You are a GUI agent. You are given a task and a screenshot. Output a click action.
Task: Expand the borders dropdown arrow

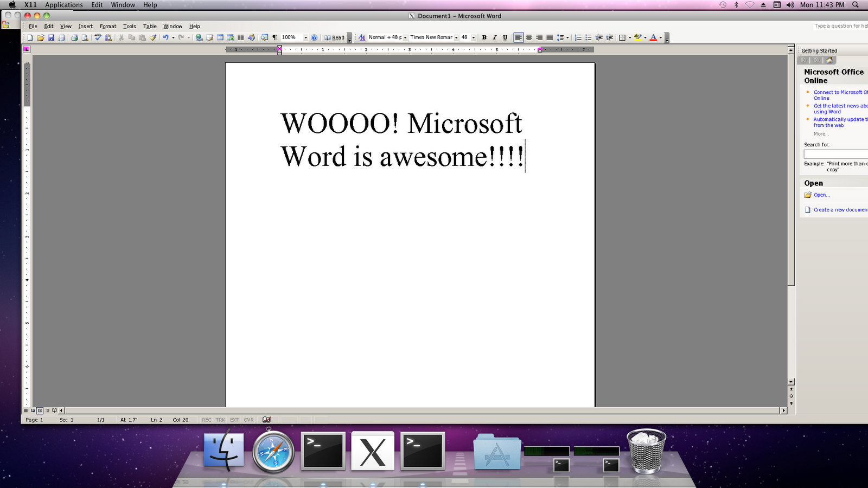[630, 38]
